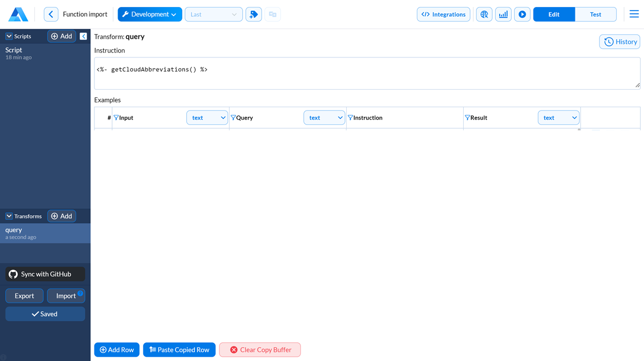
Task: Click the blue triangle app logo
Action: click(x=18, y=14)
